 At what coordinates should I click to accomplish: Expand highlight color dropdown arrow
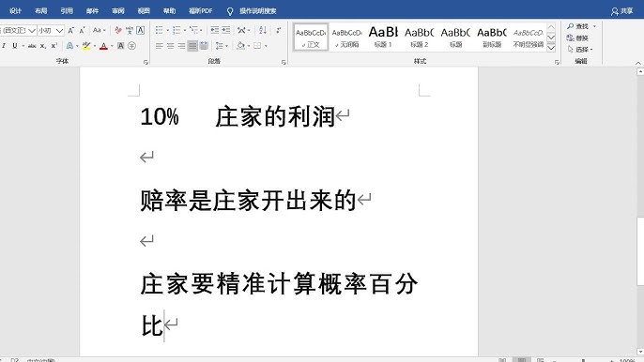point(95,46)
